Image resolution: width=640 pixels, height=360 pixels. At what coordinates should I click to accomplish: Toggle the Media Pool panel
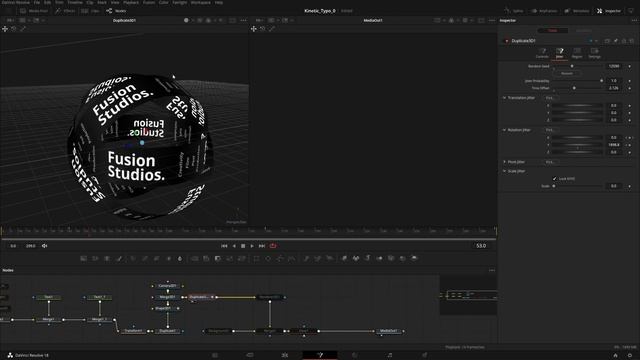[34, 11]
